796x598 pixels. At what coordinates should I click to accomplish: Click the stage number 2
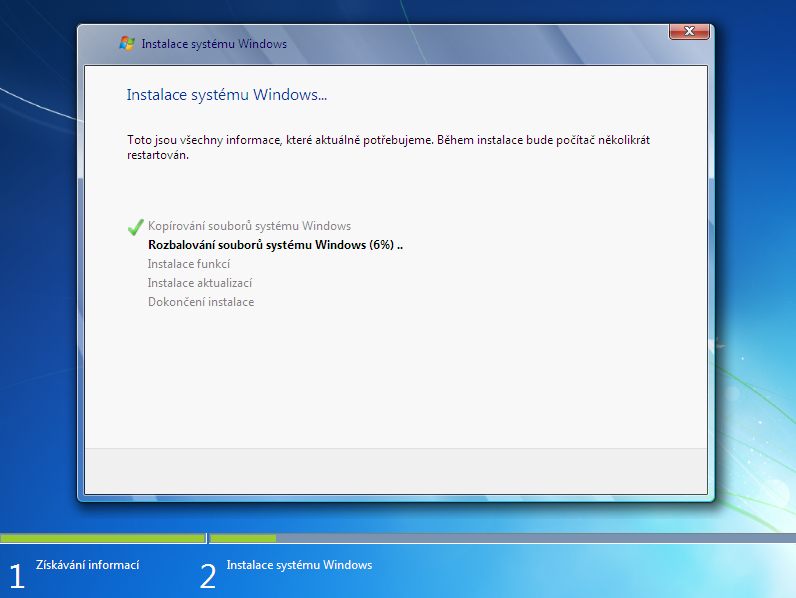(x=208, y=576)
